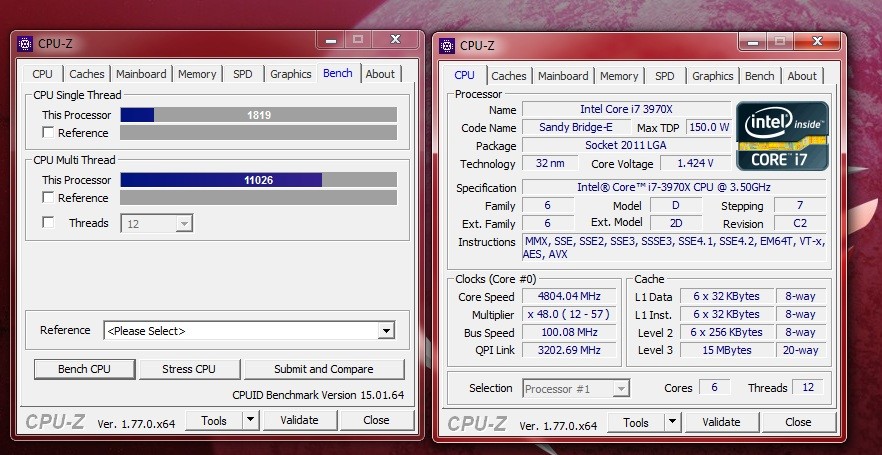Open About tab in Bench window

[380, 74]
